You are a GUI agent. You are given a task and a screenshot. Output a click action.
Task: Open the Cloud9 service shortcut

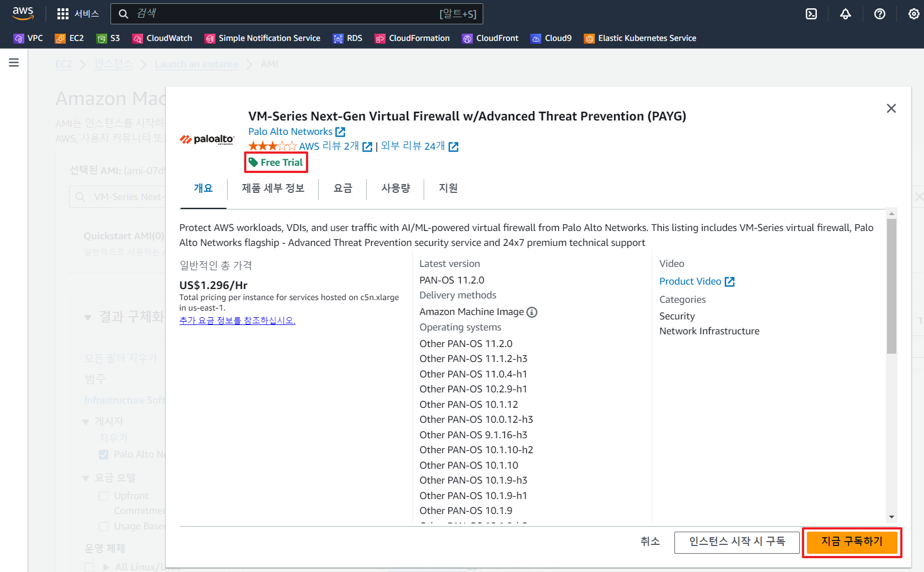tap(551, 38)
